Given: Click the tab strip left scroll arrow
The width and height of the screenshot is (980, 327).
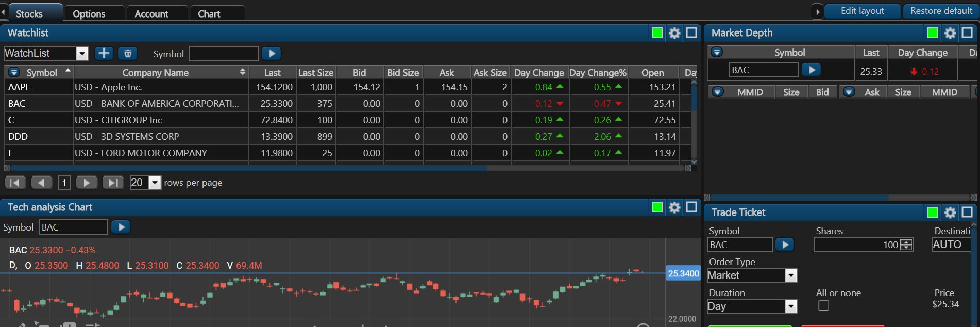Looking at the screenshot, I should pyautogui.click(x=3, y=11).
